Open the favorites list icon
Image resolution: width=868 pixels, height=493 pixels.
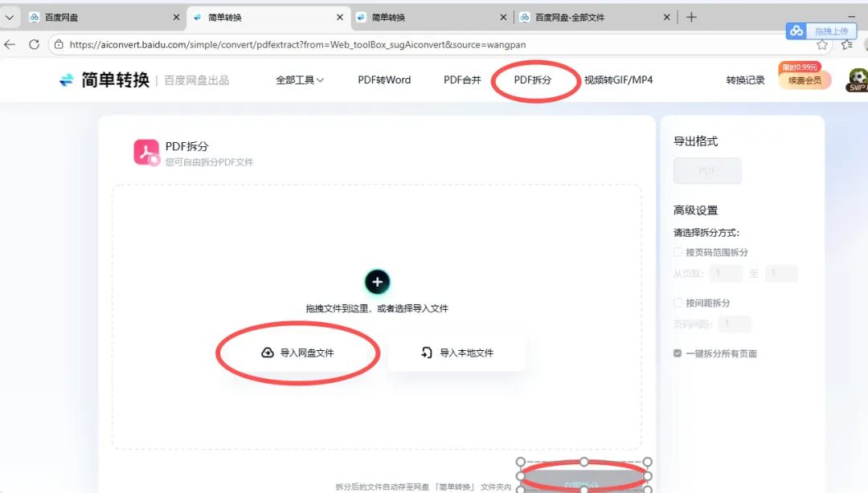pos(847,45)
